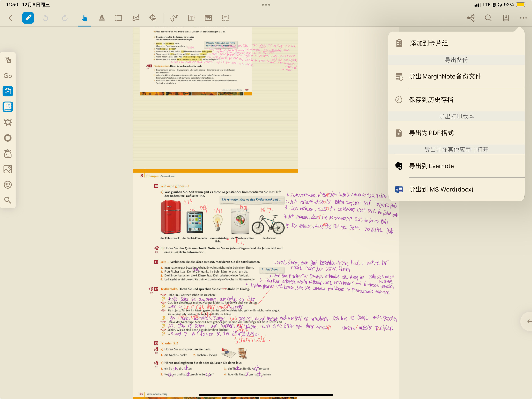This screenshot has height=399, width=532.
Task: Select the text box tool
Action: (191, 18)
